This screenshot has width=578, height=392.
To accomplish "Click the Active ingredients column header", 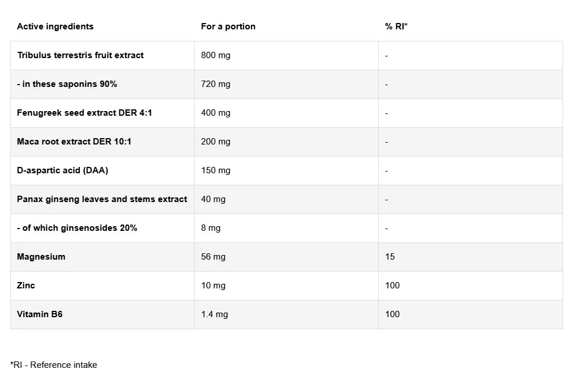I will tap(55, 26).
